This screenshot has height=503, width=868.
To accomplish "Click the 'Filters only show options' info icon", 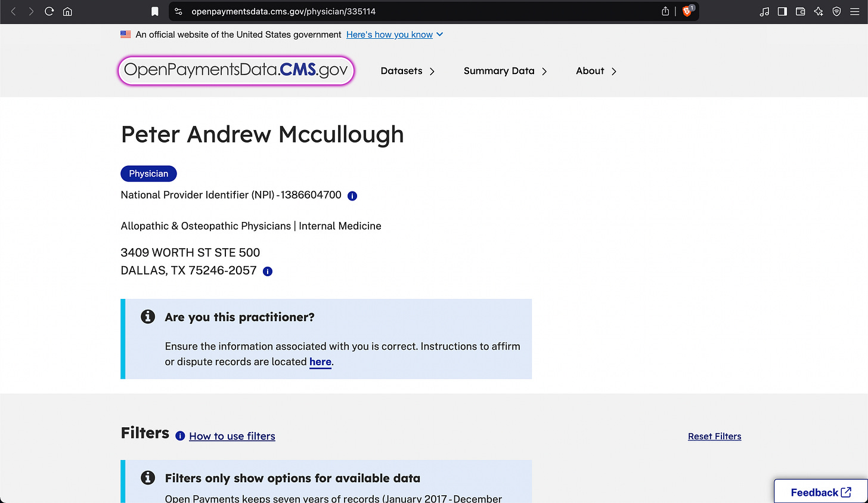I will point(148,477).
